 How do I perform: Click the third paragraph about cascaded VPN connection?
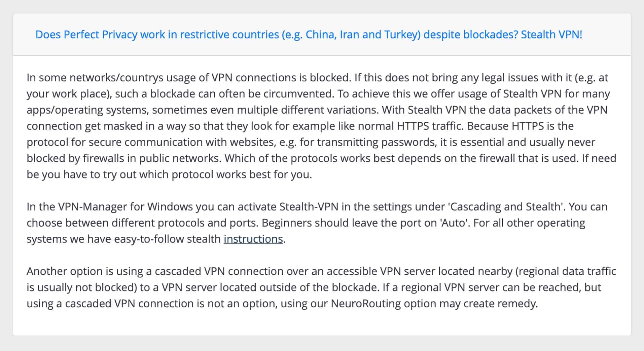tap(321, 287)
